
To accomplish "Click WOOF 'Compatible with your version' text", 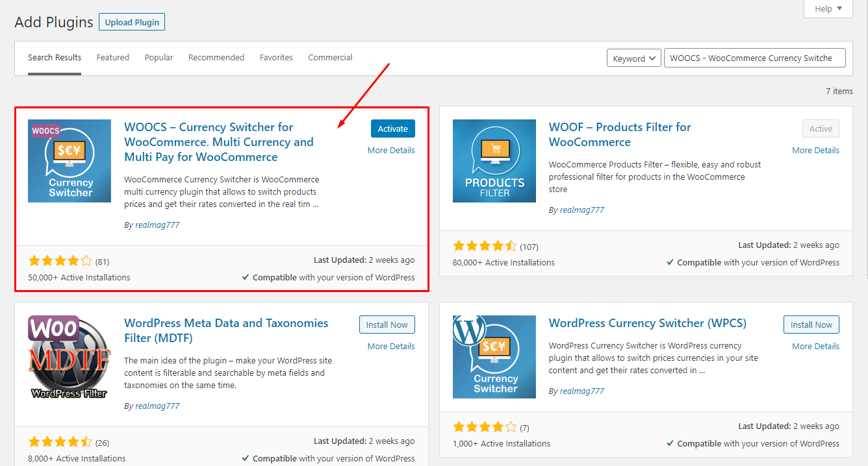I will tap(752, 263).
